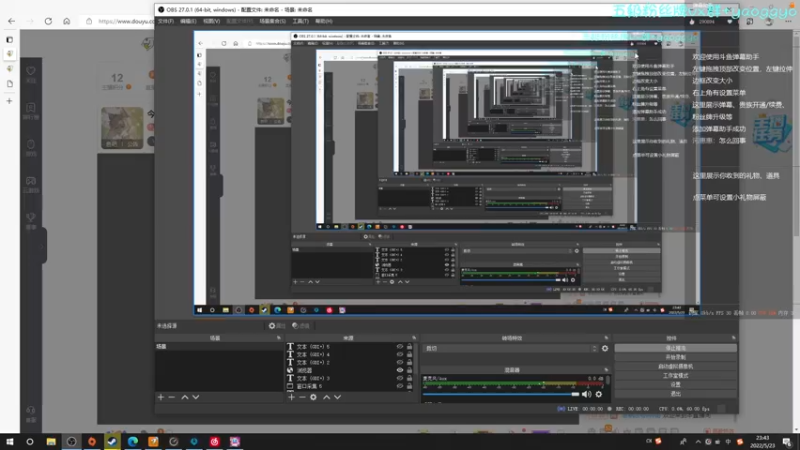Lock the 浏览器 source

409,370
